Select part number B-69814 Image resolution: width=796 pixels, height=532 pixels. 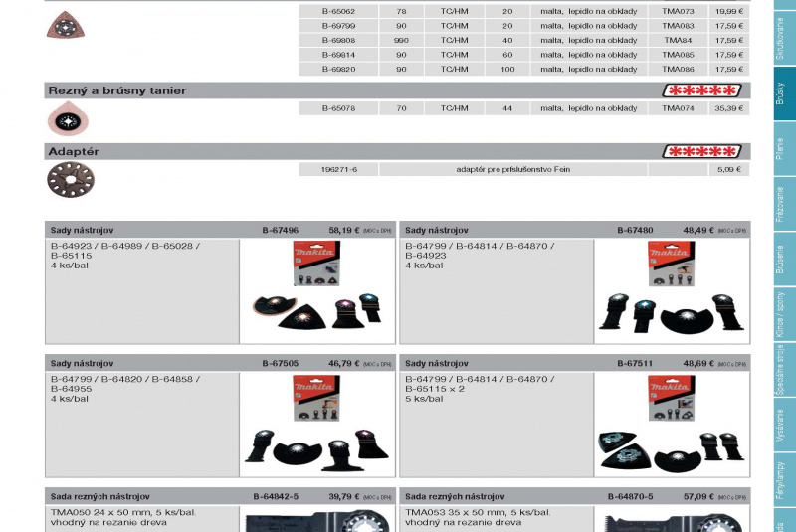tap(338, 55)
